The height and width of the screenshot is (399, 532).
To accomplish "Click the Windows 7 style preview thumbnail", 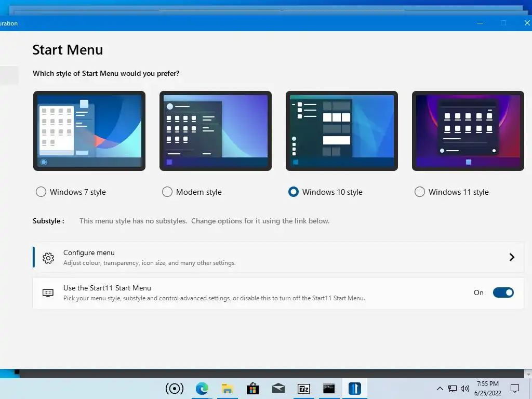I will (x=89, y=131).
